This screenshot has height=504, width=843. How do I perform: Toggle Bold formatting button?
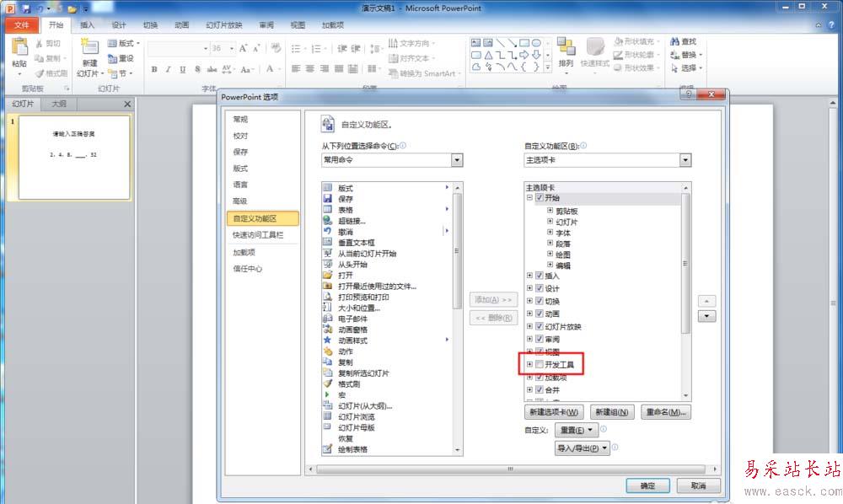pyautogui.click(x=154, y=69)
